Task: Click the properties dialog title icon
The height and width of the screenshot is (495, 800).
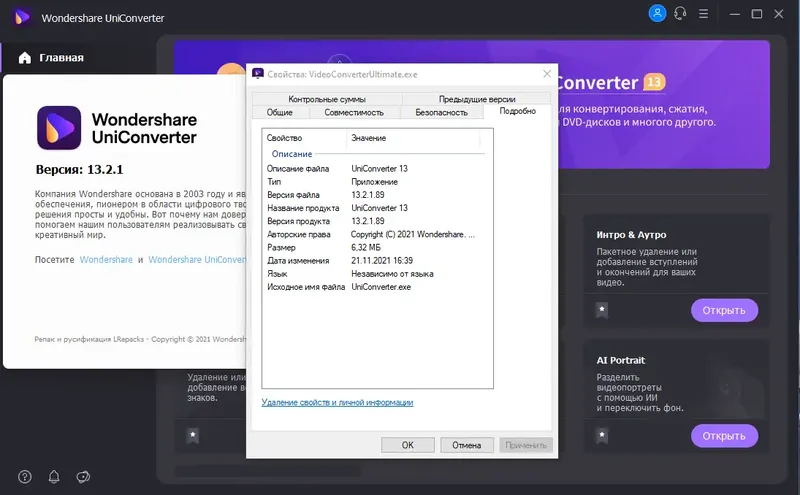Action: (258, 73)
